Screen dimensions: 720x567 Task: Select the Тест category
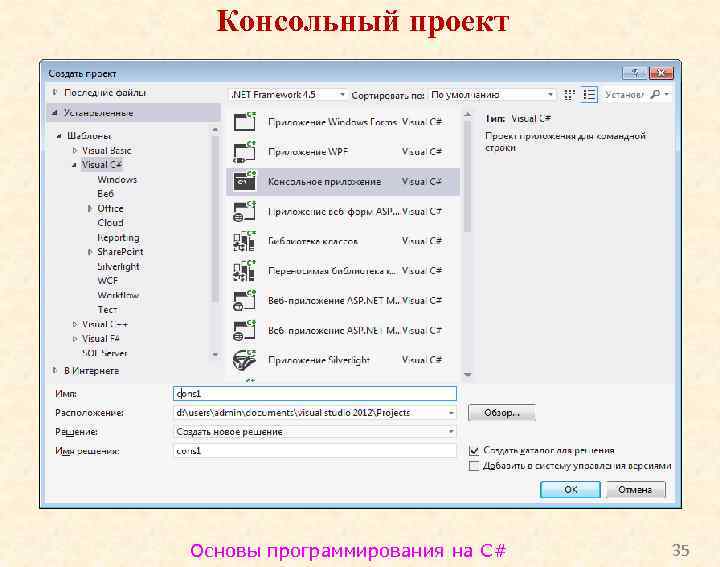[x=107, y=309]
